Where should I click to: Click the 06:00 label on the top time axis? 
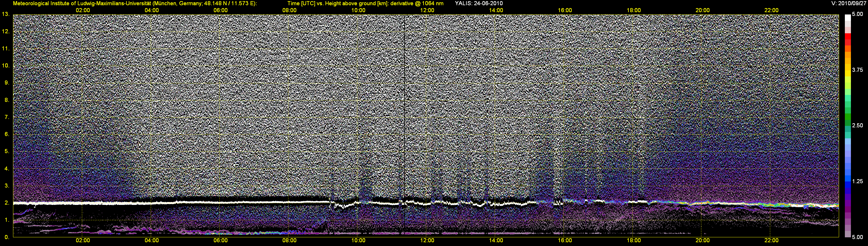click(220, 10)
